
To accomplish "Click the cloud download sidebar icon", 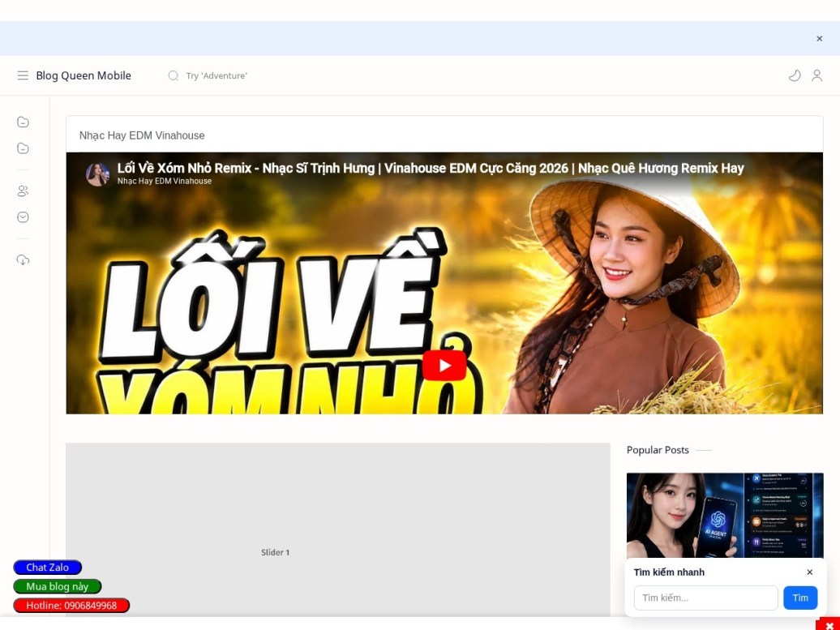I will (23, 259).
